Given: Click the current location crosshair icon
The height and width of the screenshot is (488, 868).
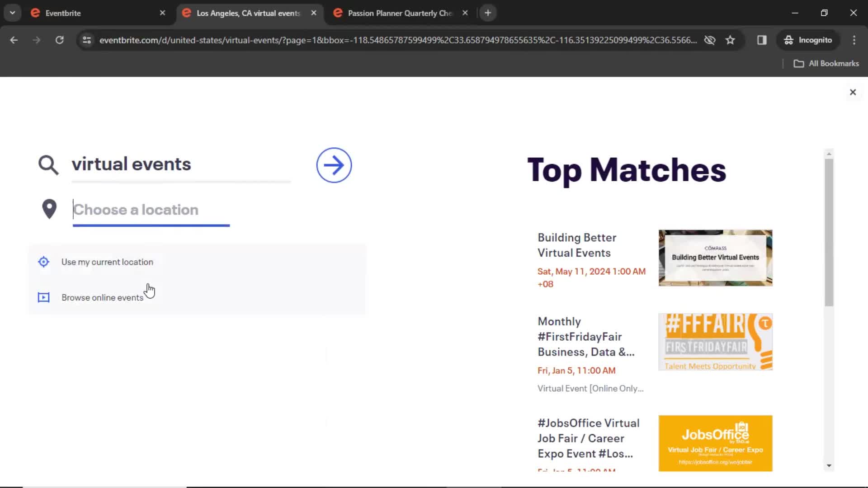Looking at the screenshot, I should coord(43,262).
